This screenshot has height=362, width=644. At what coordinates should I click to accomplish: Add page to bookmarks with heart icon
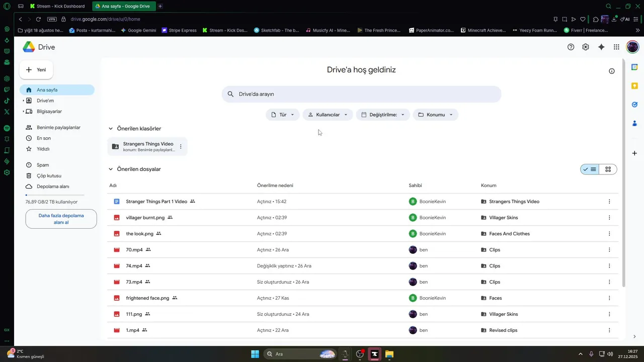[x=583, y=19]
